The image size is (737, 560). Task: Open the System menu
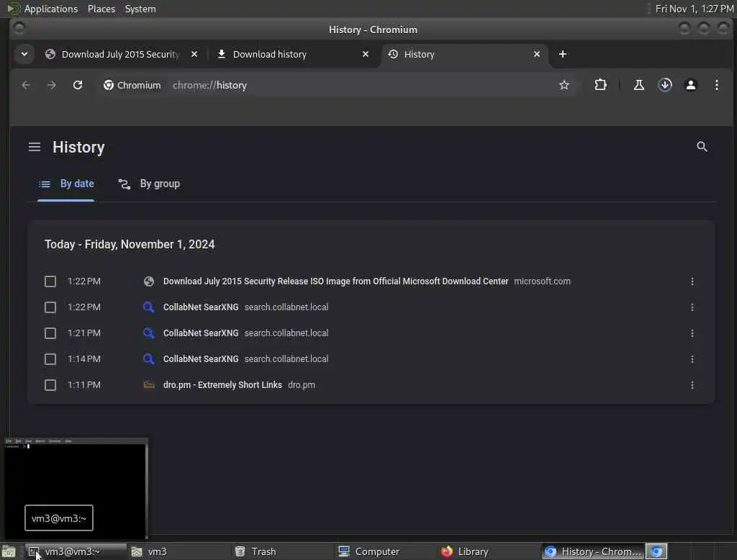(x=140, y=9)
